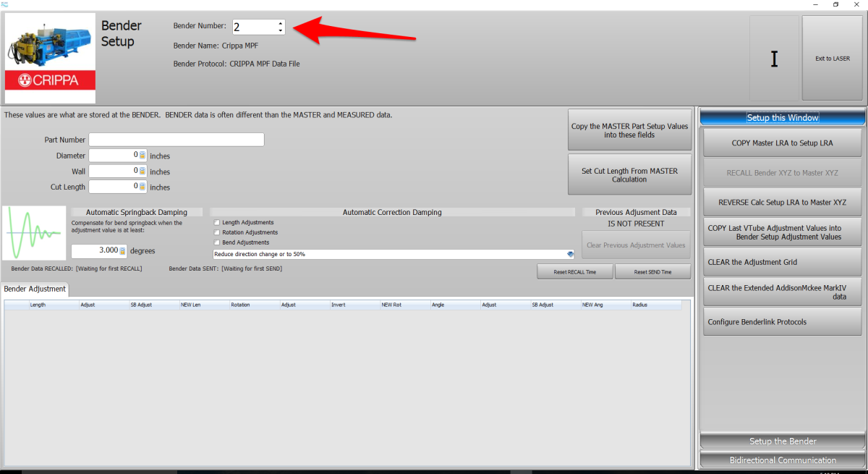The width and height of the screenshot is (868, 474).
Task: Expand the Bidirectional Communication panel section
Action: [x=783, y=460]
